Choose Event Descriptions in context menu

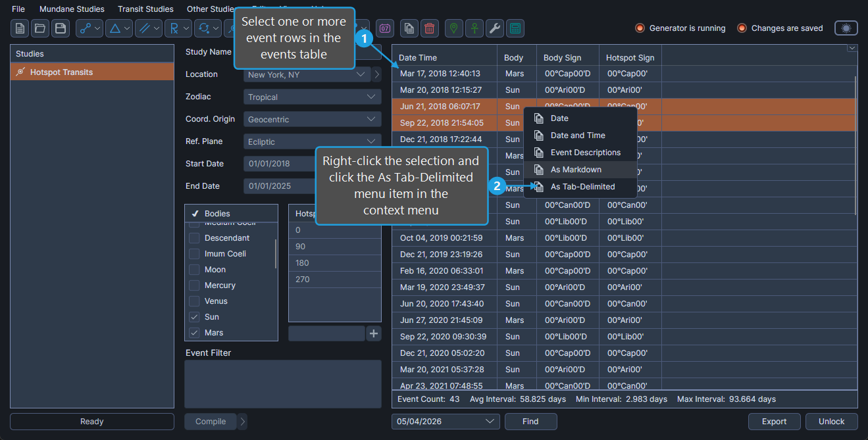(580, 153)
